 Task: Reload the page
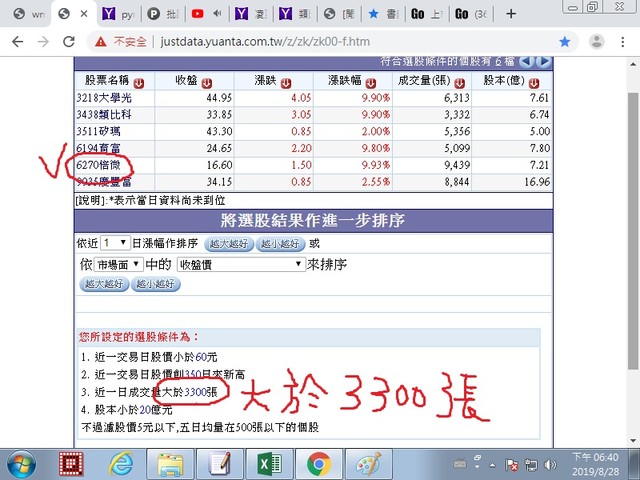70,42
